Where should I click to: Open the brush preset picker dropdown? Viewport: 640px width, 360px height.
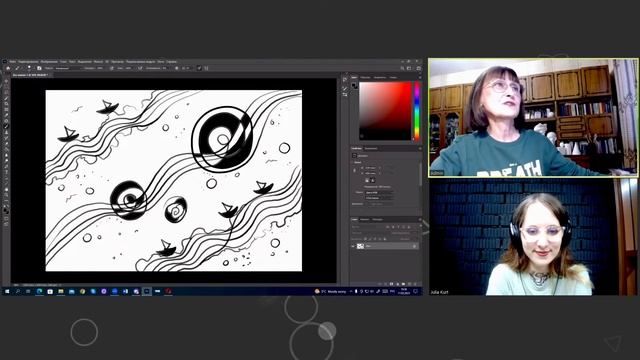click(x=29, y=68)
